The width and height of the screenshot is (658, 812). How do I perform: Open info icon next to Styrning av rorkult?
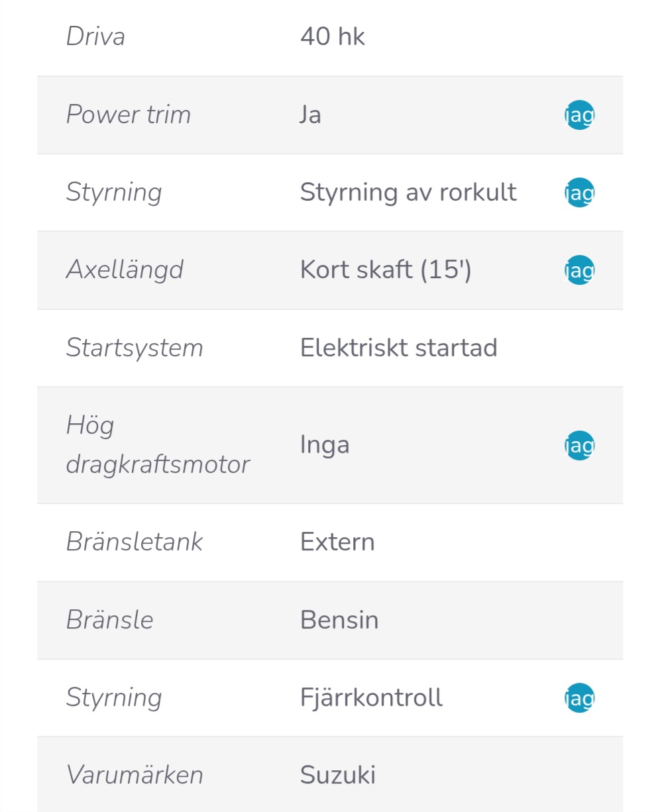pyautogui.click(x=579, y=193)
